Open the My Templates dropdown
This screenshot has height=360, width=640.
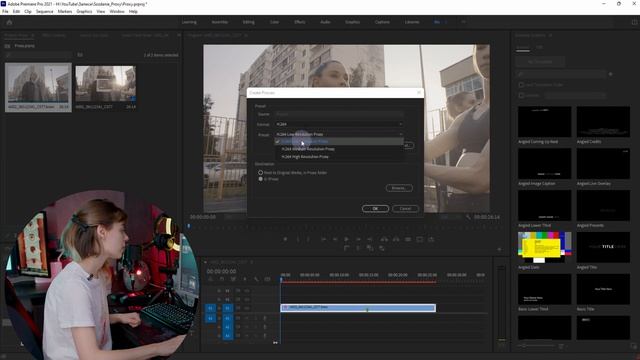[540, 62]
